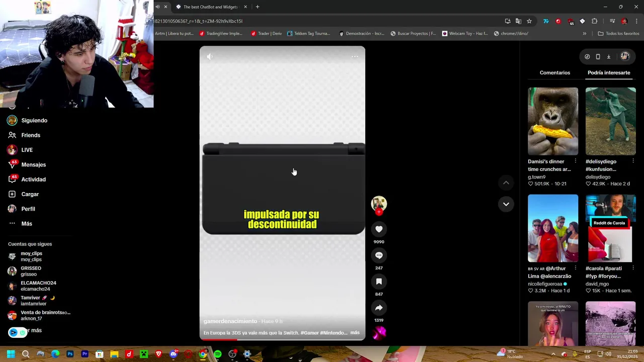Open the Chrome media control icon
The width and height of the screenshot is (644, 362).
(x=612, y=21)
